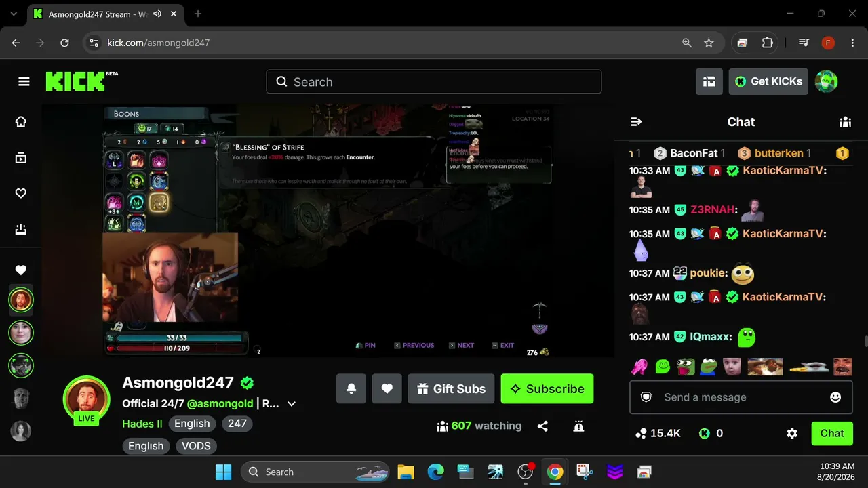
Task: Select the Asmongold247 Stream browser tab
Action: coord(105,14)
